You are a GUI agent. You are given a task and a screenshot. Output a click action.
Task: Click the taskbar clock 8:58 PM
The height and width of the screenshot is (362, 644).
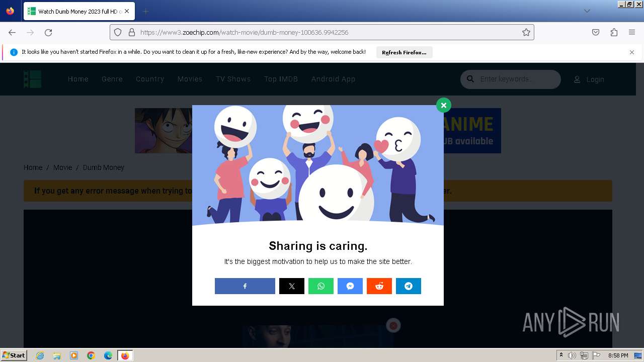tap(618, 355)
